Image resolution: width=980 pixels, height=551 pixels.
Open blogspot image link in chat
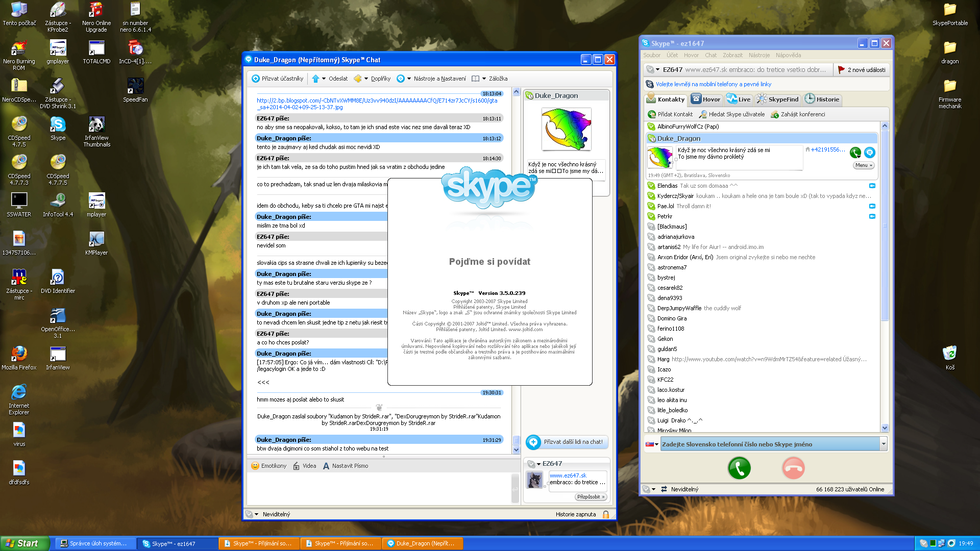(x=377, y=104)
